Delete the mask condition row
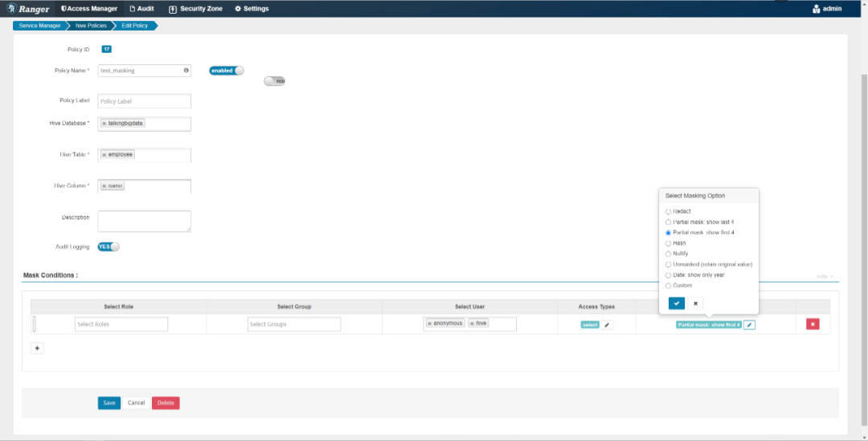Screen dimensions: 868x441 [x=813, y=325]
